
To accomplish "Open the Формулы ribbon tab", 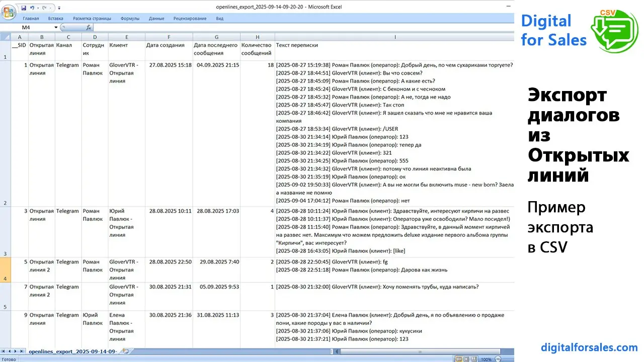I will coord(130,19).
